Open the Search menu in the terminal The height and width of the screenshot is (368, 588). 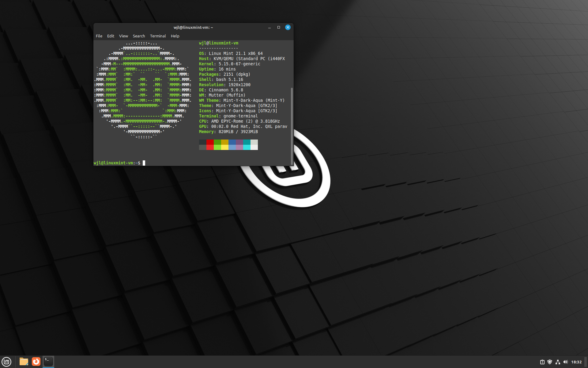pos(139,36)
